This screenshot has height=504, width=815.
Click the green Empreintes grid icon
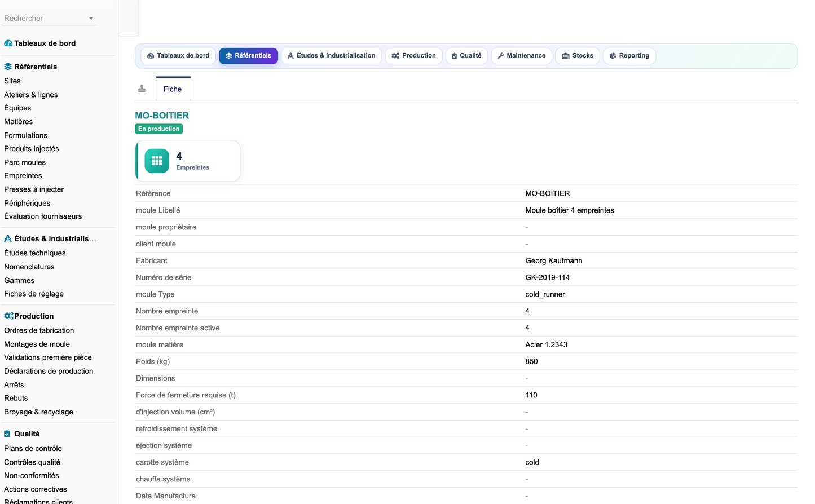[157, 161]
